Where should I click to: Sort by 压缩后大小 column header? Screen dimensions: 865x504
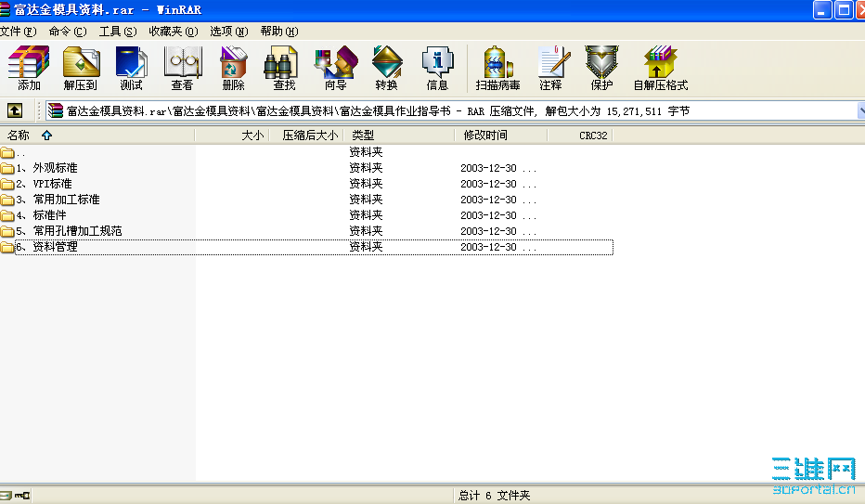click(306, 136)
